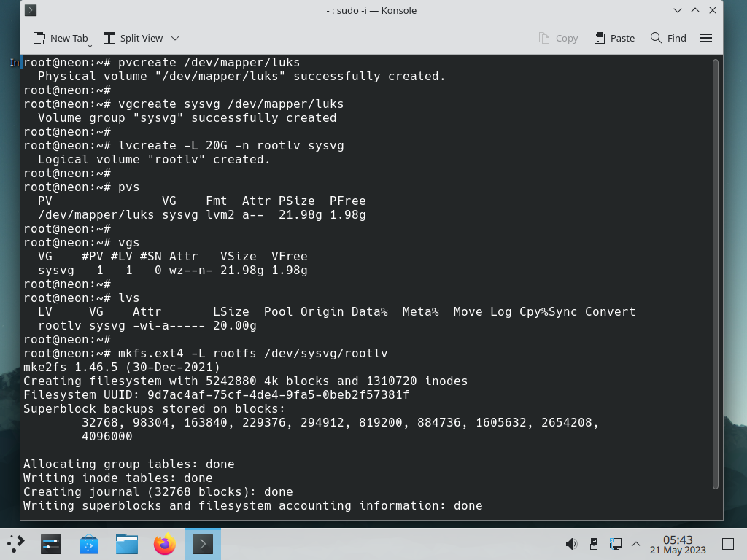Click the 'Physical volume "/dev/mapper/luks" successfully created.' output

click(241, 76)
